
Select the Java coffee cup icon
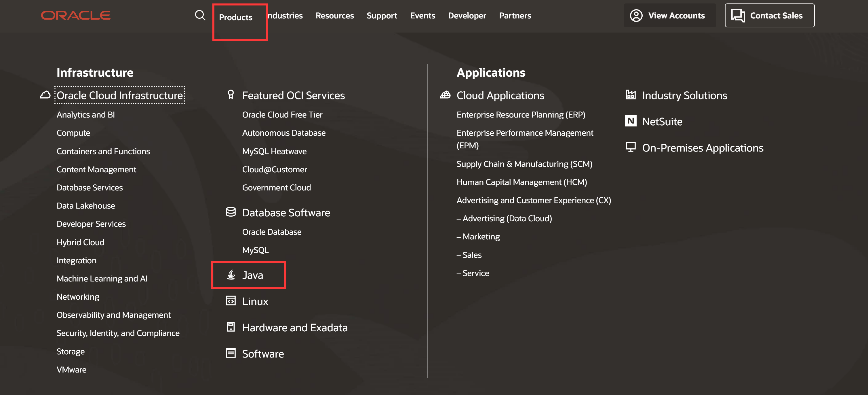click(x=231, y=275)
